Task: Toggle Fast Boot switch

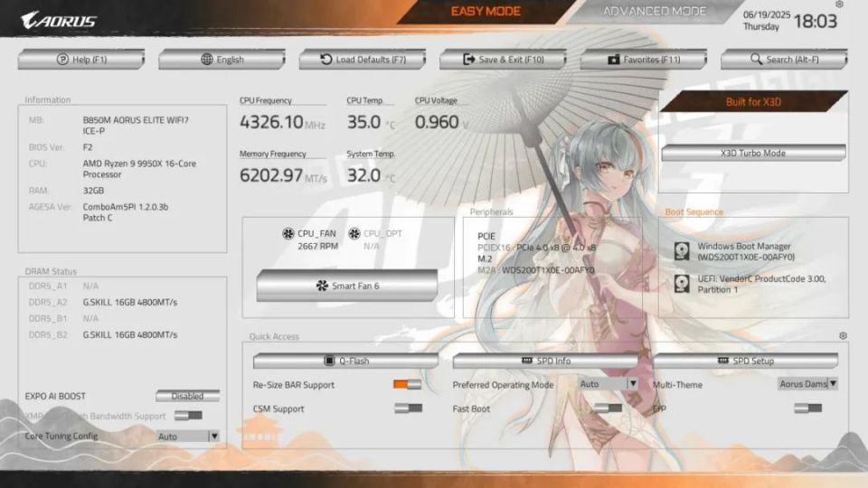Action: click(x=608, y=408)
